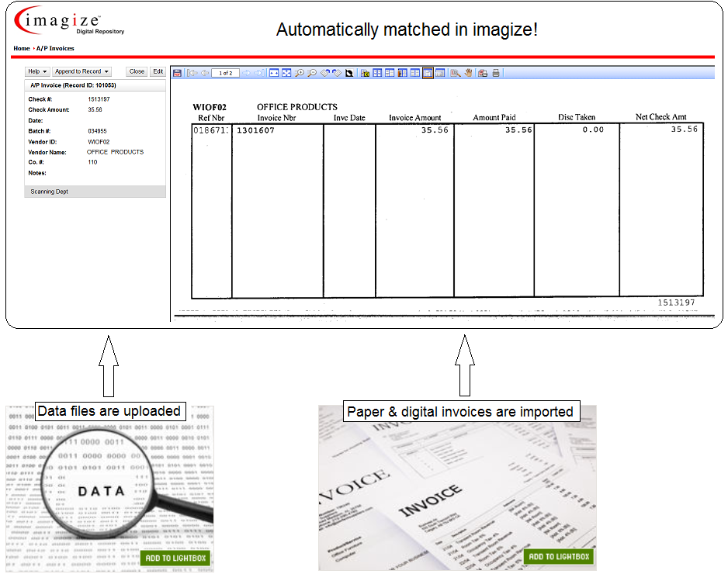Go to previous page arrow

tap(205, 73)
